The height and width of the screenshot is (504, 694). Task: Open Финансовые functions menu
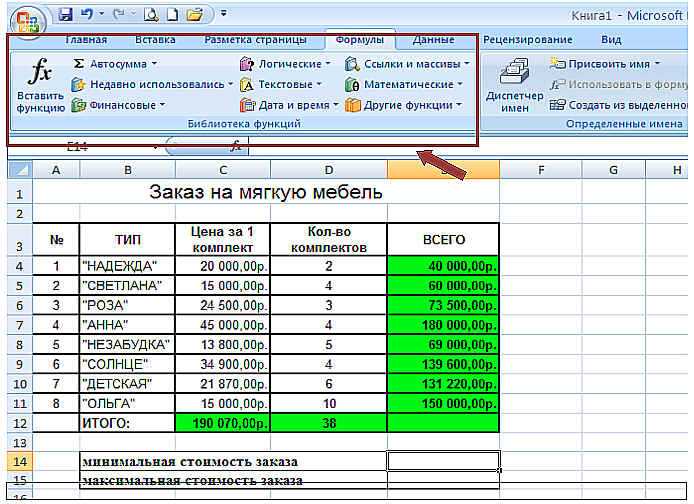pyautogui.click(x=118, y=105)
